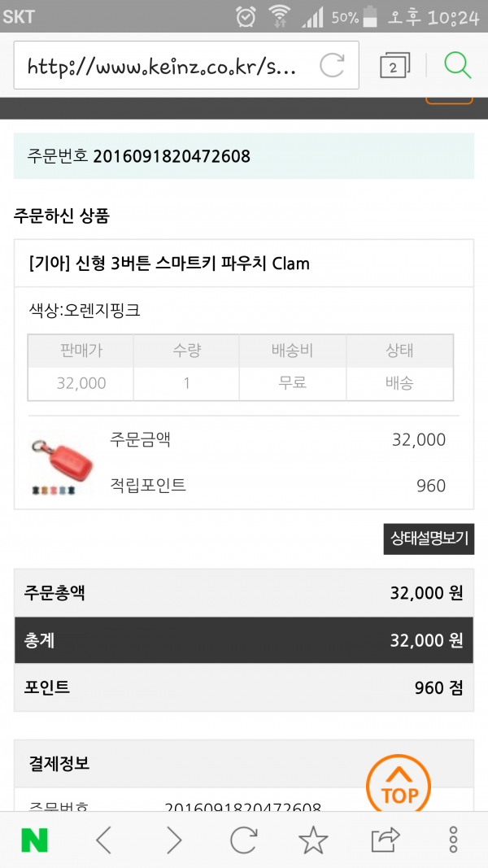Tap the alarm icon in the status bar
Image resolution: width=488 pixels, height=868 pixels.
(245, 16)
